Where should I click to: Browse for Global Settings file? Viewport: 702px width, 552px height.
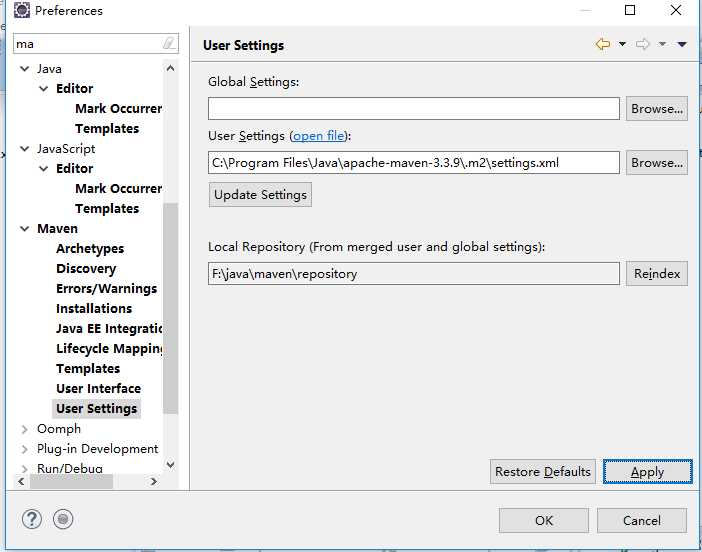coord(657,109)
